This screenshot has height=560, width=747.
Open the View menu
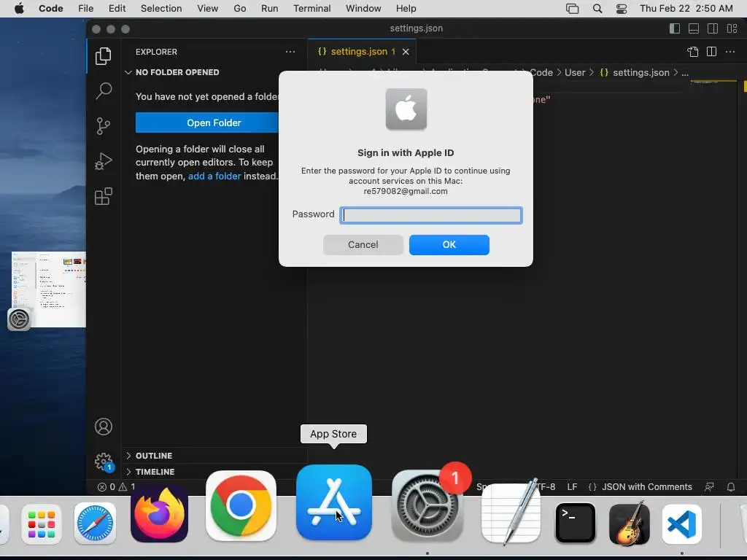(208, 9)
